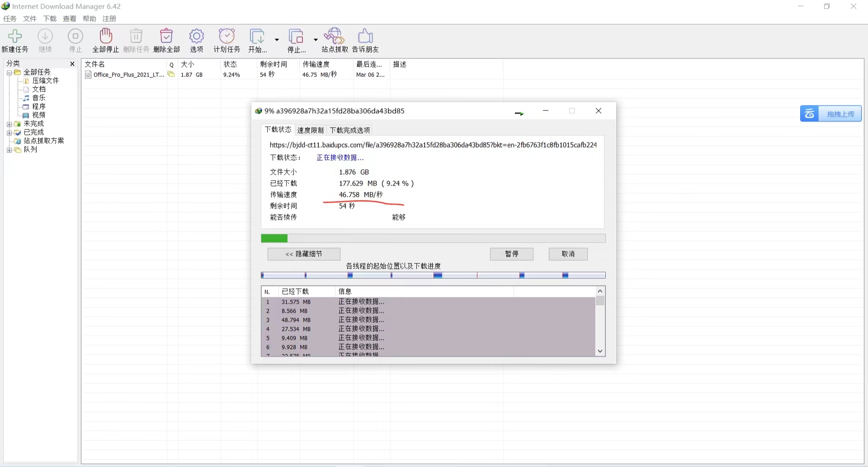Screen dimensions: 868x467
Task: Click the 全部停止 hand icon
Action: pyautogui.click(x=106, y=36)
